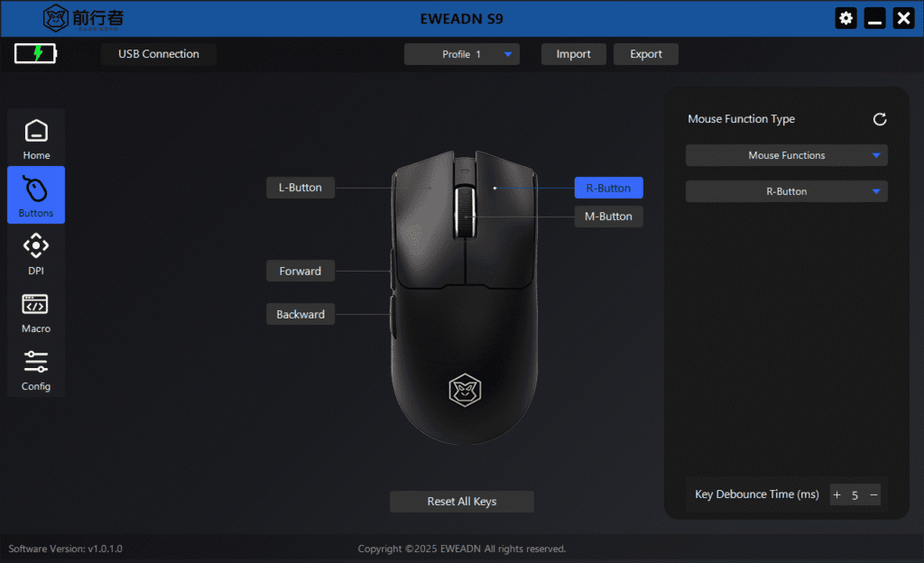Click the EWEADN logo in title bar

83,18
